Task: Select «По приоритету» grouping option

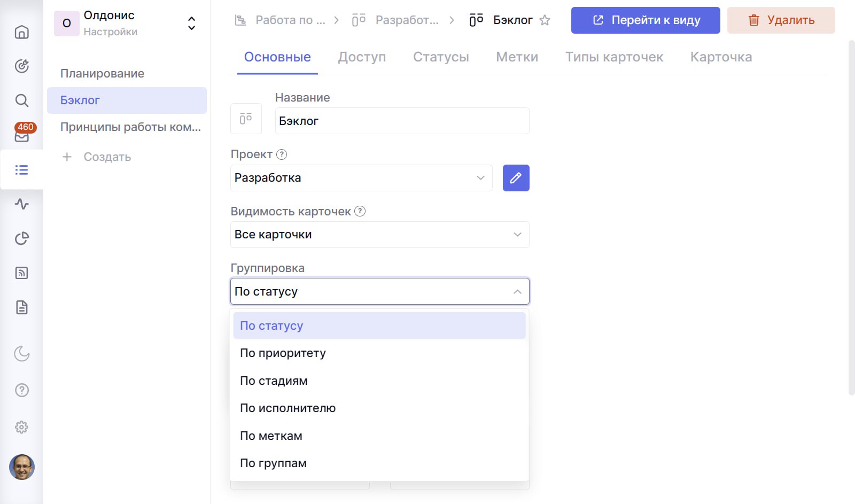Action: (282, 353)
